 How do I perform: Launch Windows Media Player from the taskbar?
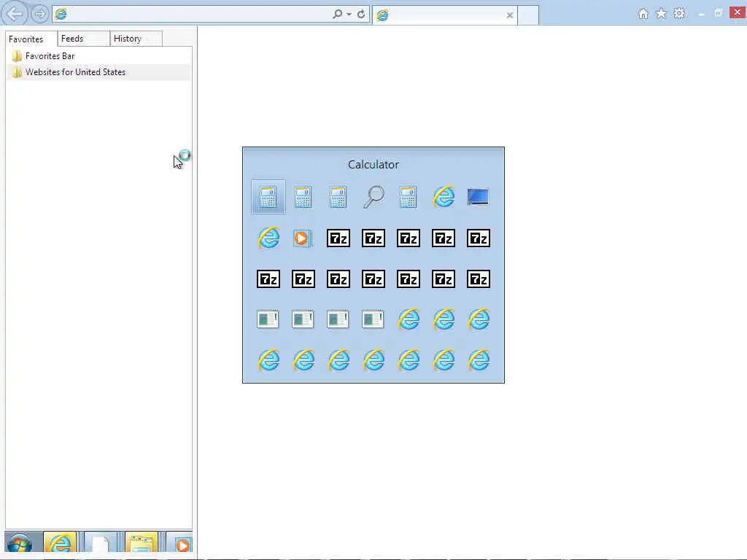tap(181, 542)
